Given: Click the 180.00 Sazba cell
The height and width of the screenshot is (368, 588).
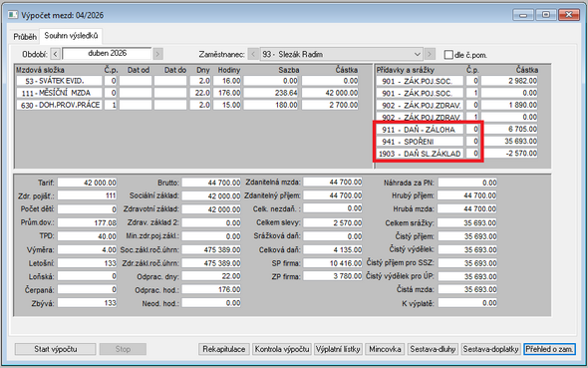Looking at the screenshot, I should 271,105.
